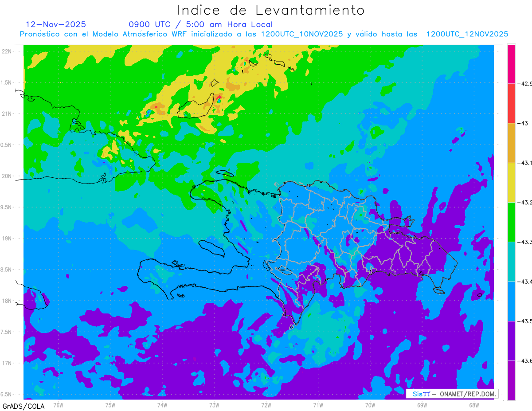Click the '72W' longitude label
Image resolution: width=532 pixels, height=411 pixels.
[266, 405]
